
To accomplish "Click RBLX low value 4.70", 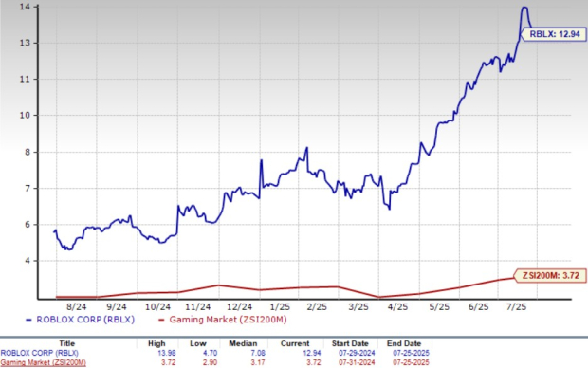I will 210,353.
